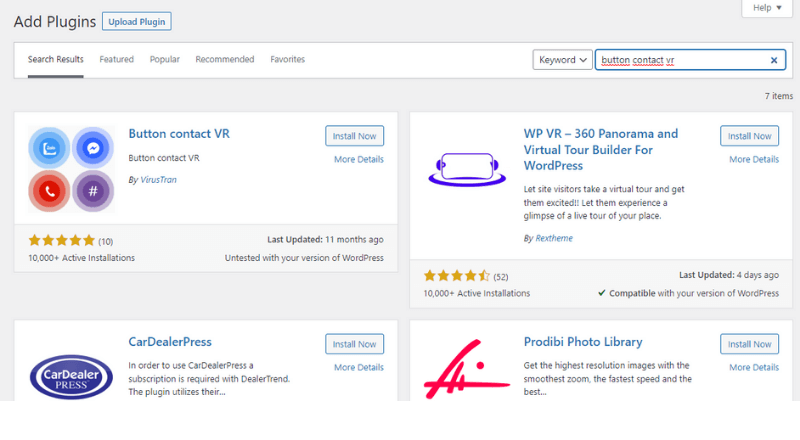Viewport: 800px width, 440px height.
Task: Switch to the Popular tab
Action: (x=165, y=60)
